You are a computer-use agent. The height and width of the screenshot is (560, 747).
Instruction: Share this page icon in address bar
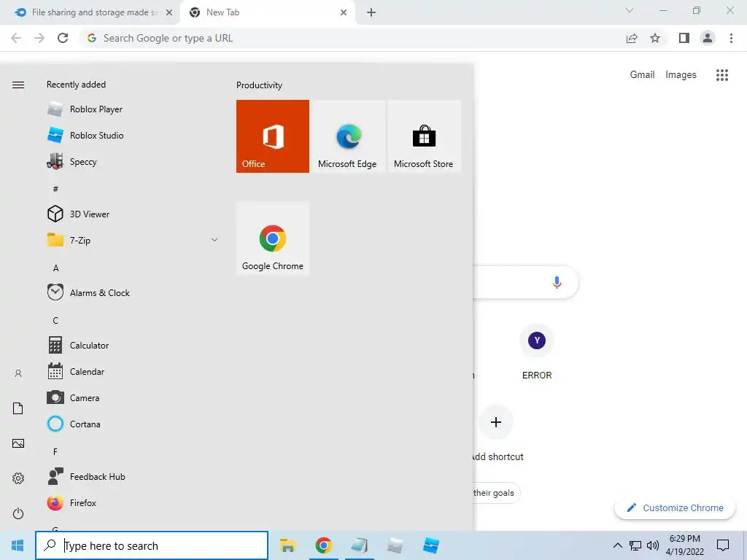[632, 38]
